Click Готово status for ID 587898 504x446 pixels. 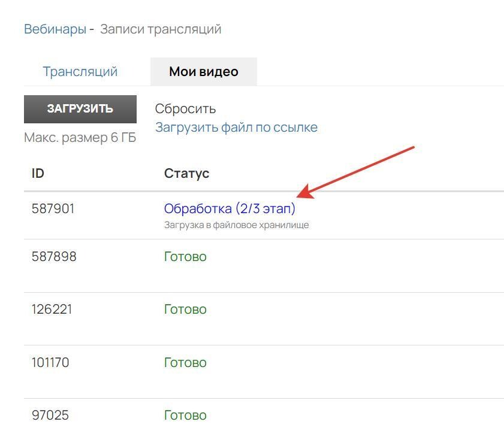point(185,257)
